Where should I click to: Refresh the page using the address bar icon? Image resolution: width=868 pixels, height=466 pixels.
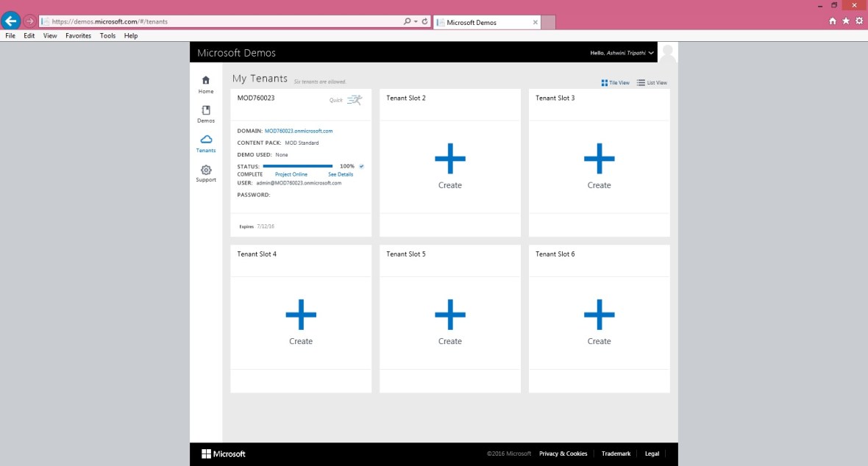424,22
